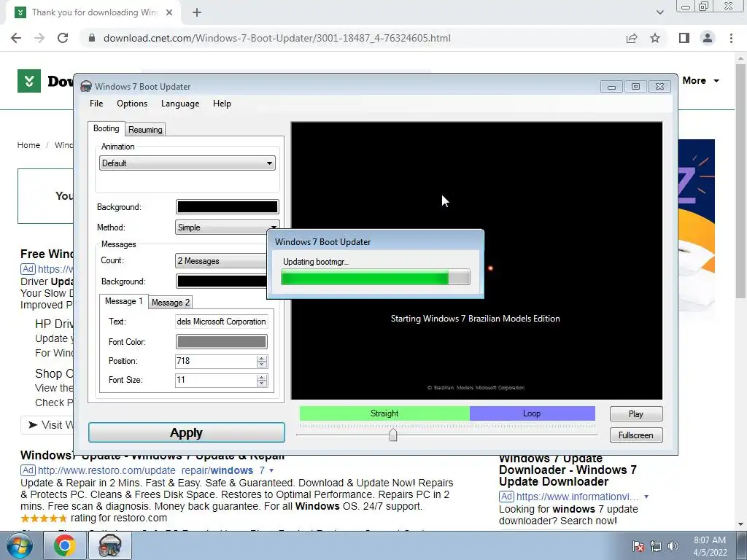
Task: Click the network tray icon
Action: point(656,546)
